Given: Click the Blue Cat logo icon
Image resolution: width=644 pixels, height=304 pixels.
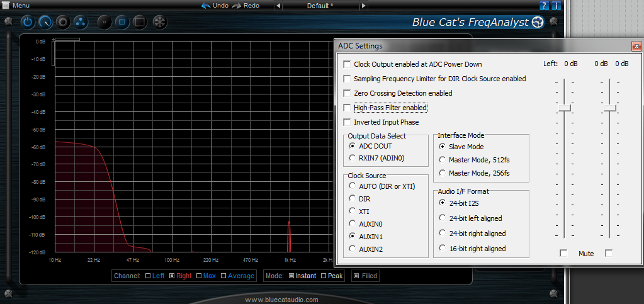Looking at the screenshot, I should [x=538, y=22].
